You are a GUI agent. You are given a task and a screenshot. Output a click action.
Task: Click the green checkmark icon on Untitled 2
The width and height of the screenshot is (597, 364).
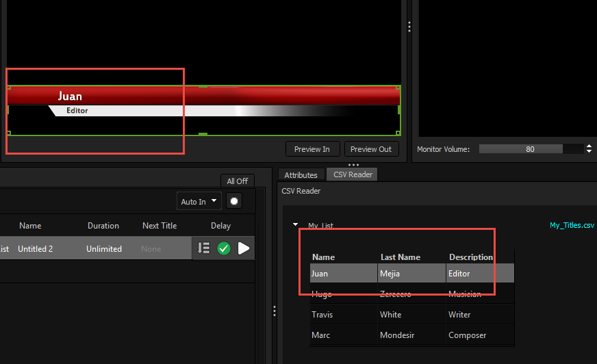[224, 248]
